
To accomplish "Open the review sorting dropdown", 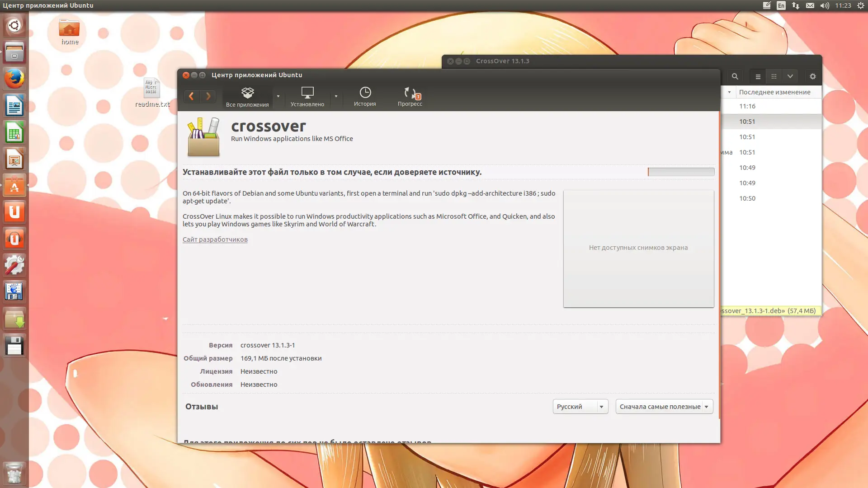I will [664, 407].
